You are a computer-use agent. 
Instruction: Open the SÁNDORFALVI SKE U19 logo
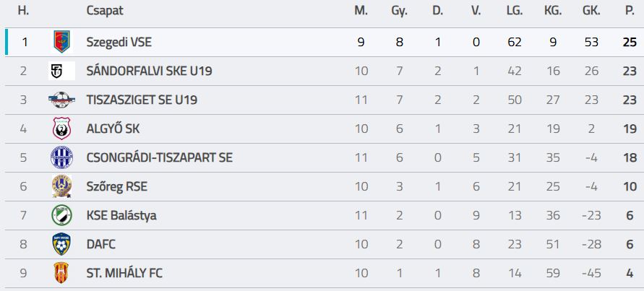tap(61, 71)
